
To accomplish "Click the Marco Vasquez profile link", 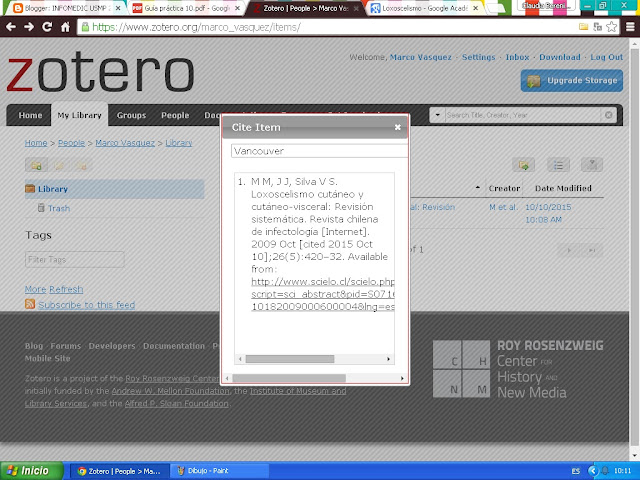I will [x=421, y=57].
